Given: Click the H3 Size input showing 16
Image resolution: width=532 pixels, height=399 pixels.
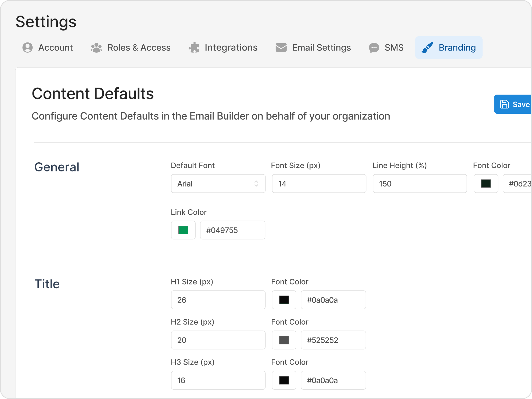Looking at the screenshot, I should 218,380.
